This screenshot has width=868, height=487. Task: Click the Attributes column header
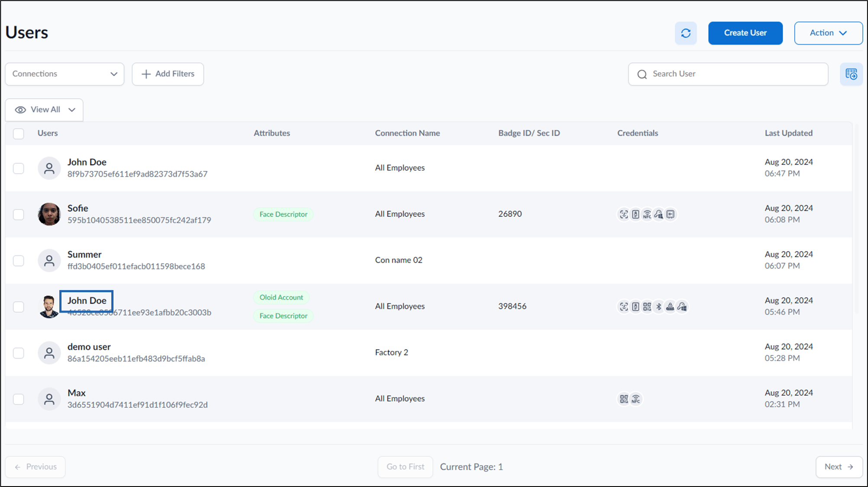272,133
